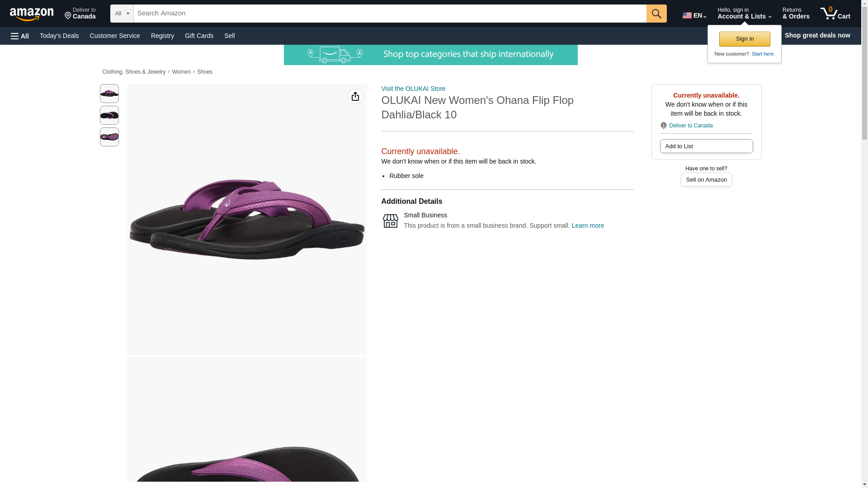Viewport: 868px width, 488px height.
Task: Open Today's Deals
Action: [x=59, y=36]
